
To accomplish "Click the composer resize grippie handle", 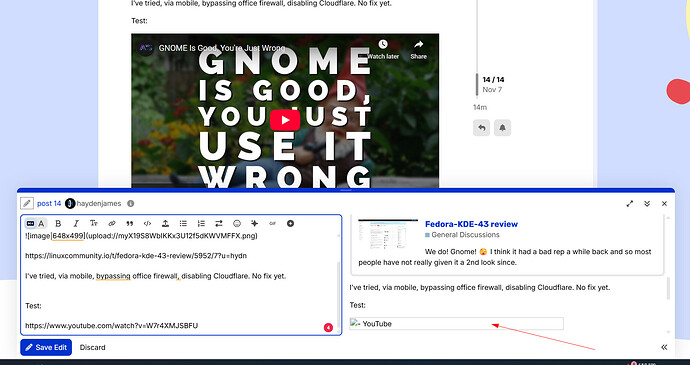I will (346, 190).
